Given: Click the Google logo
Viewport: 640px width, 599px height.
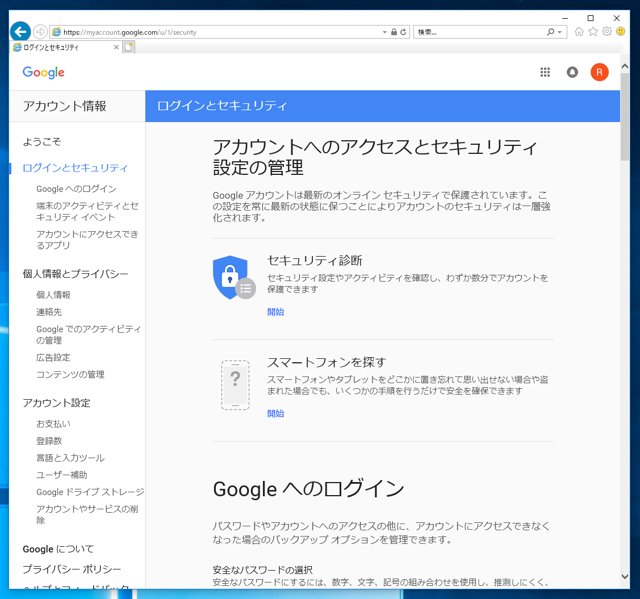Looking at the screenshot, I should coord(44,72).
